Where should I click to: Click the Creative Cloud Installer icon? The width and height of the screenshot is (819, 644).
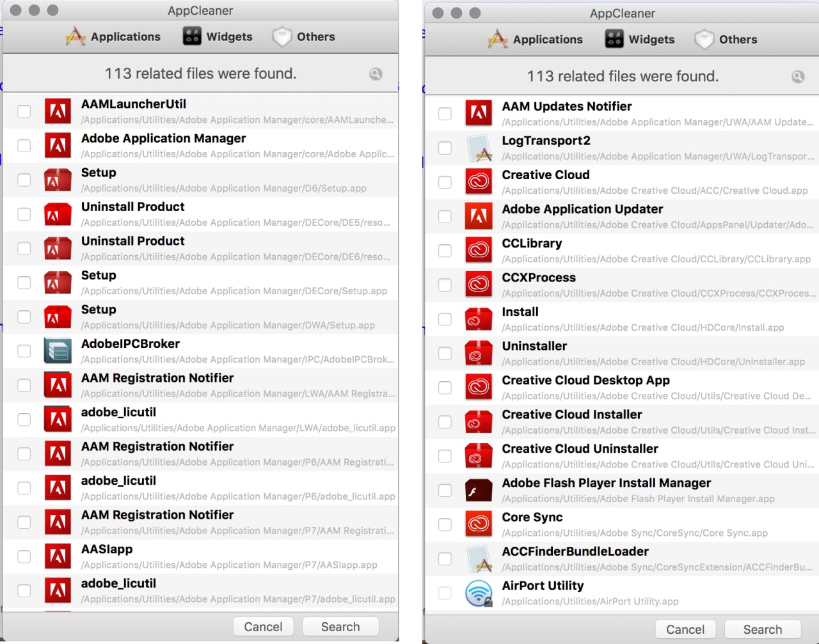point(479,421)
